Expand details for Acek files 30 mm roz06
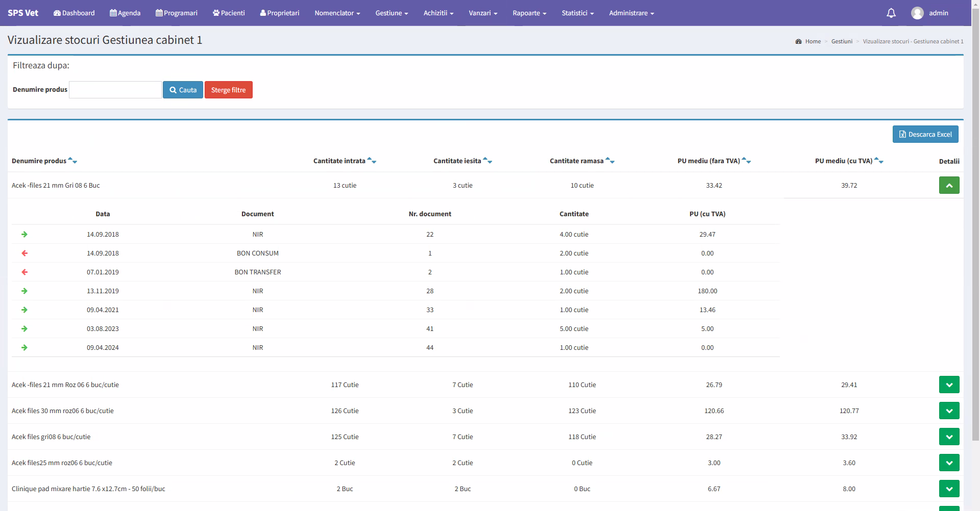Image resolution: width=980 pixels, height=511 pixels. click(x=949, y=411)
